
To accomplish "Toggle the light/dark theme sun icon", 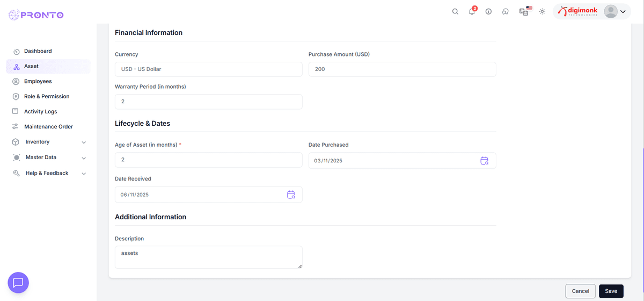I will coord(542,11).
